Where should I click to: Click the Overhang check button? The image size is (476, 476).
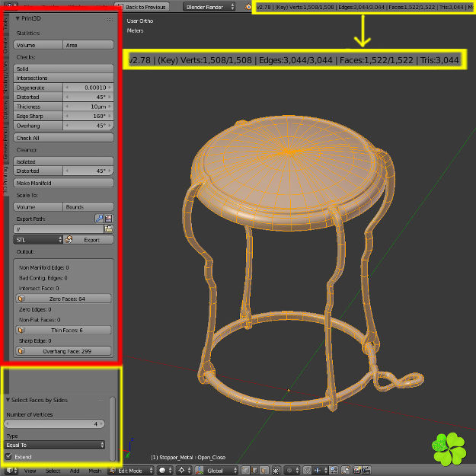pos(38,126)
